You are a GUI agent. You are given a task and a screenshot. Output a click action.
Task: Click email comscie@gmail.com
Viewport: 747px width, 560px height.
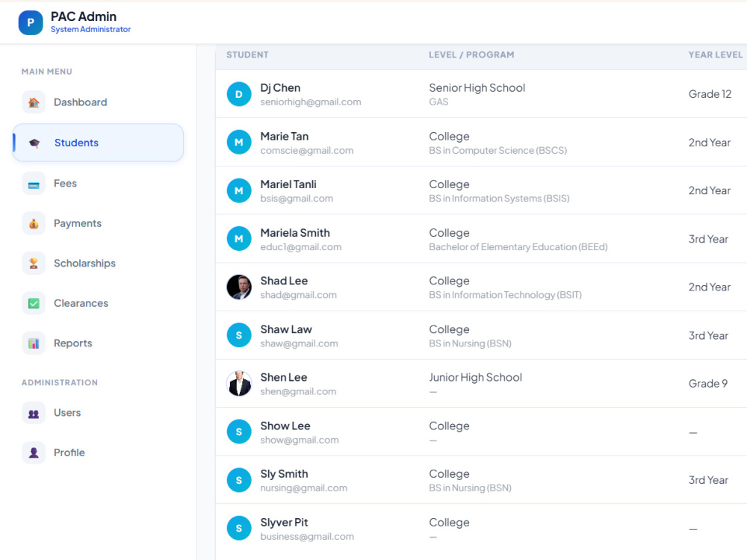pos(307,151)
